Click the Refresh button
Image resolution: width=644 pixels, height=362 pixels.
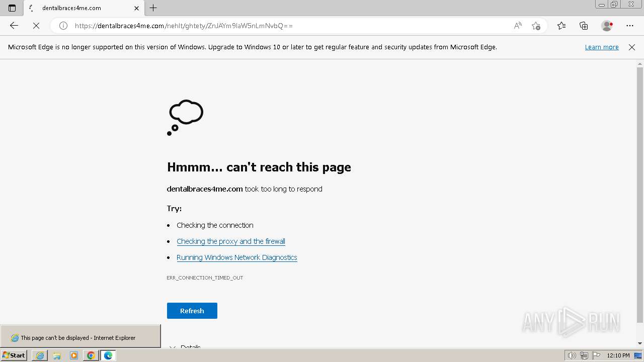192,311
